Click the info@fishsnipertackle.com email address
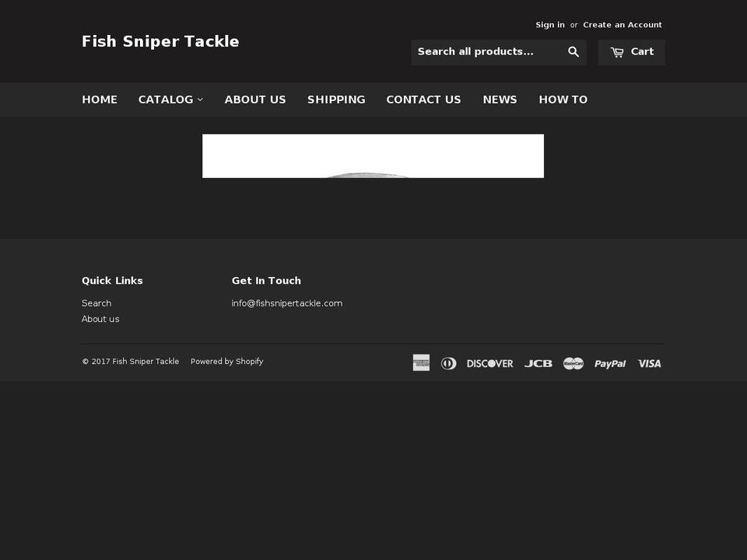This screenshot has height=560, width=747. coord(287,303)
